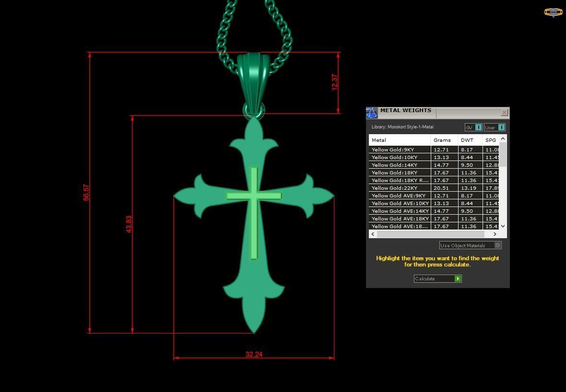Click the vertical scrollbar thumb in metal list
Screen dimensions: 566x392
(x=503, y=154)
